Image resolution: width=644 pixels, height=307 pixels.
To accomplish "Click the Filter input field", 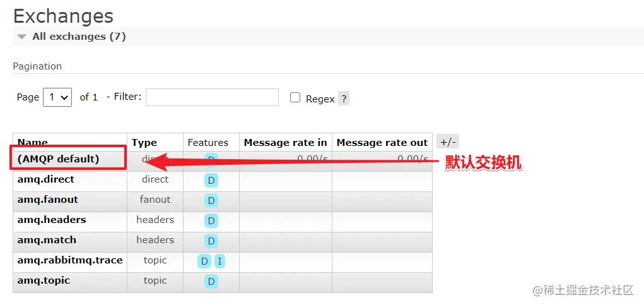I will tap(212, 97).
